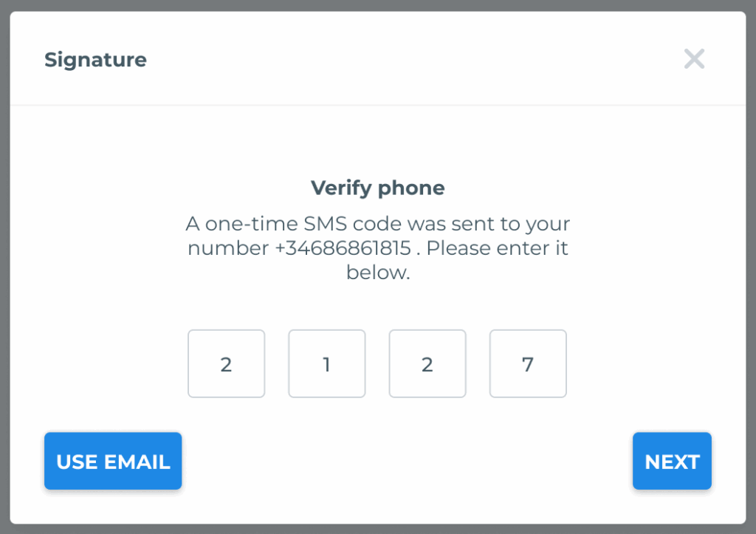Select the third SMS code digit field
The width and height of the screenshot is (756, 534).
427,363
